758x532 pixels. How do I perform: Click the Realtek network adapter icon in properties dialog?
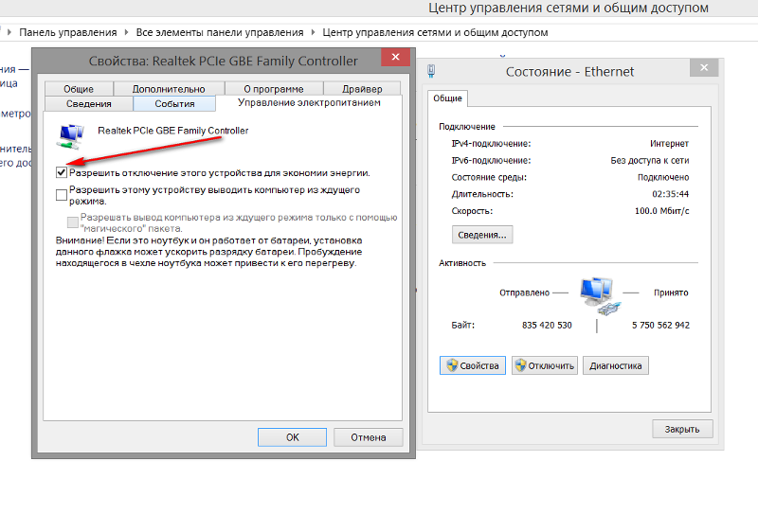pyautogui.click(x=70, y=136)
